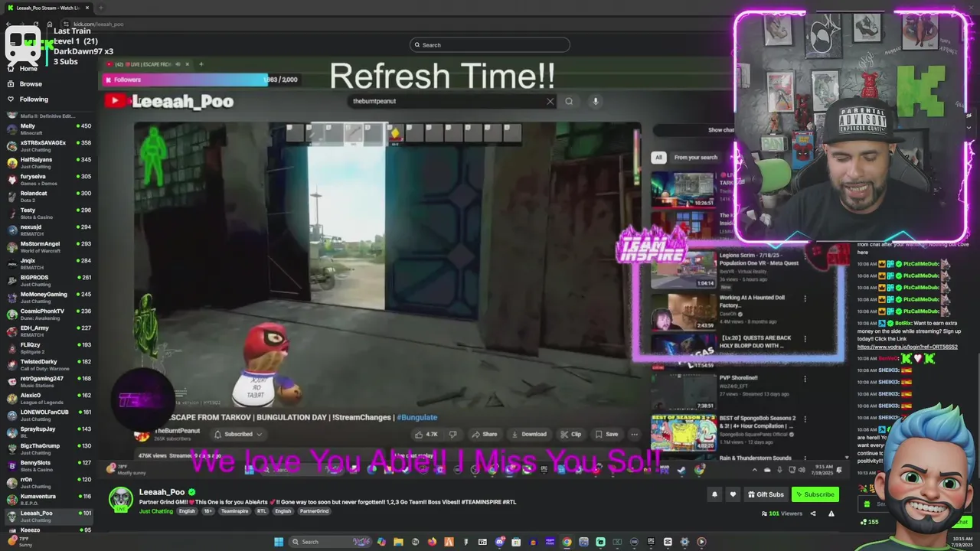
Task: Click the YouTube Save button
Action: point(606,434)
